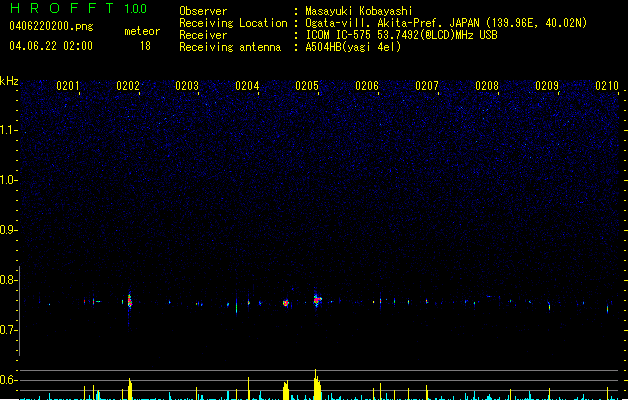Click the meteor echo burst just before 0202
The height and width of the screenshot is (400, 629).
coord(130,301)
